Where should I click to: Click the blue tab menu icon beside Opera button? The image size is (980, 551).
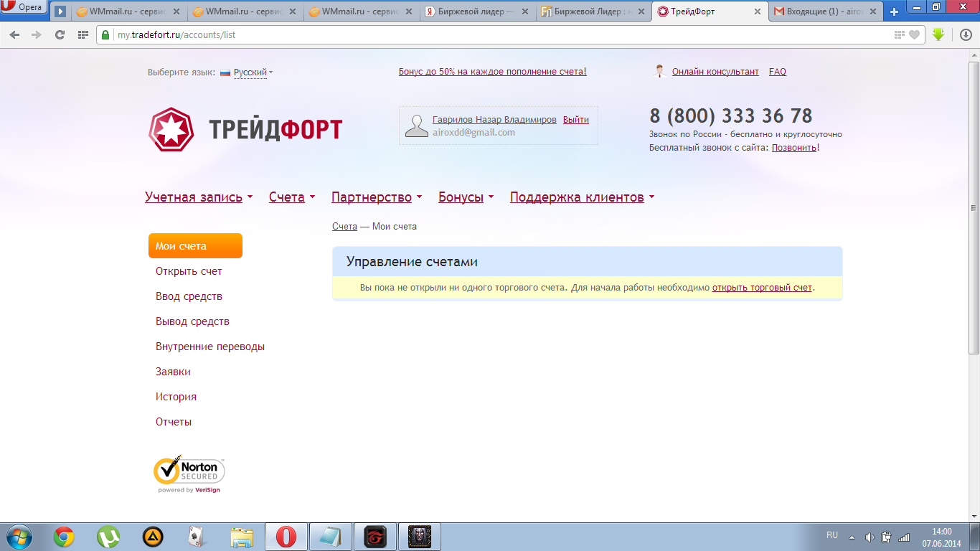[x=60, y=11]
